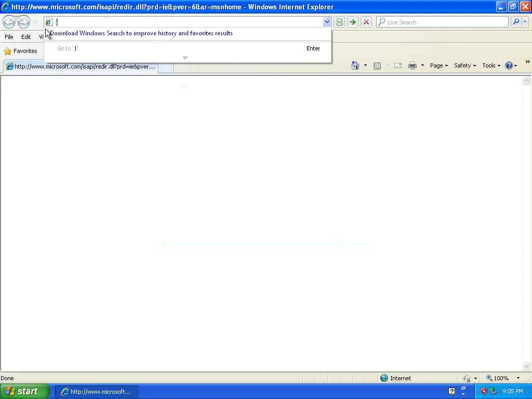Click the Forward navigation button
532x399 pixels.
(x=23, y=22)
